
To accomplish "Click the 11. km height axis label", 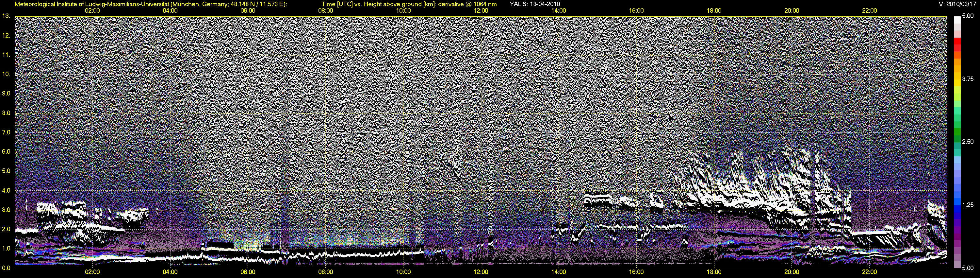I will point(6,55).
